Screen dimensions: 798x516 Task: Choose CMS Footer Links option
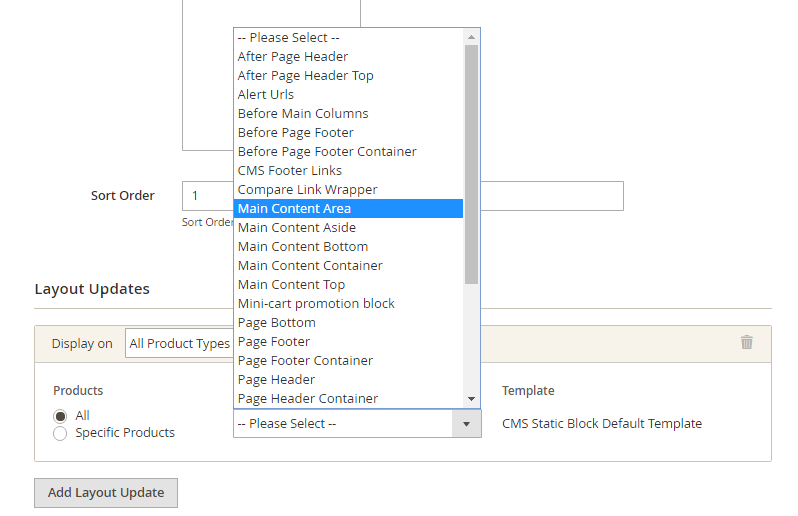click(349, 170)
